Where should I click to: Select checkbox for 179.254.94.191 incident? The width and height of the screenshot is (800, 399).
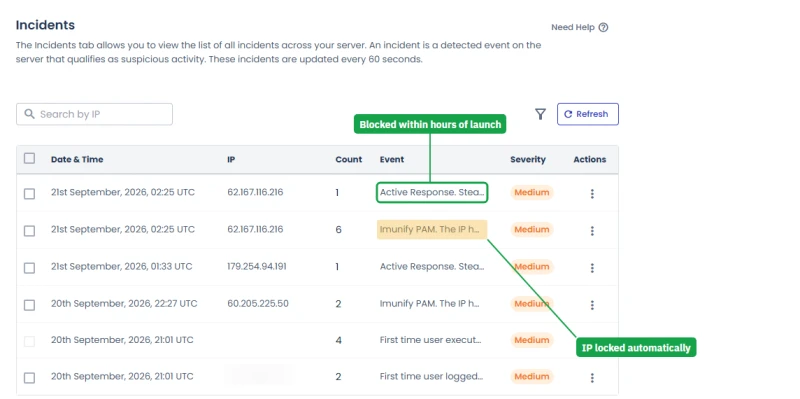pyautogui.click(x=30, y=268)
